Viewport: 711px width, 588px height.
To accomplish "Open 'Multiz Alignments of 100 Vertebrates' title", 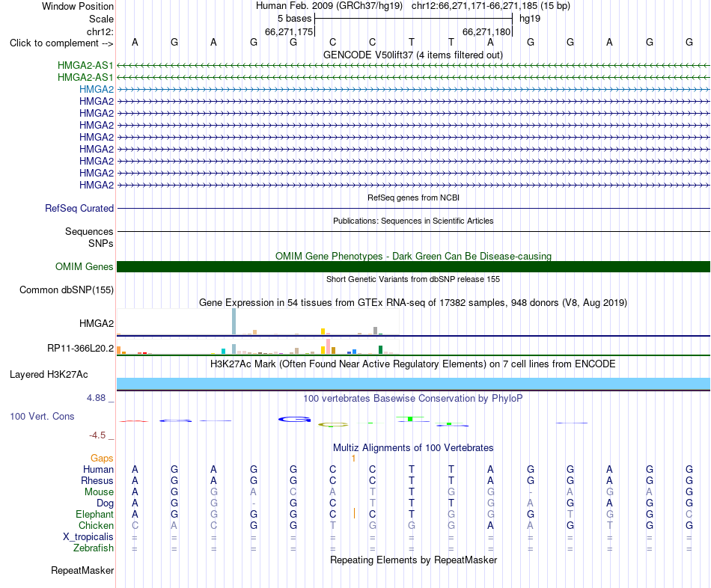I will [x=413, y=448].
